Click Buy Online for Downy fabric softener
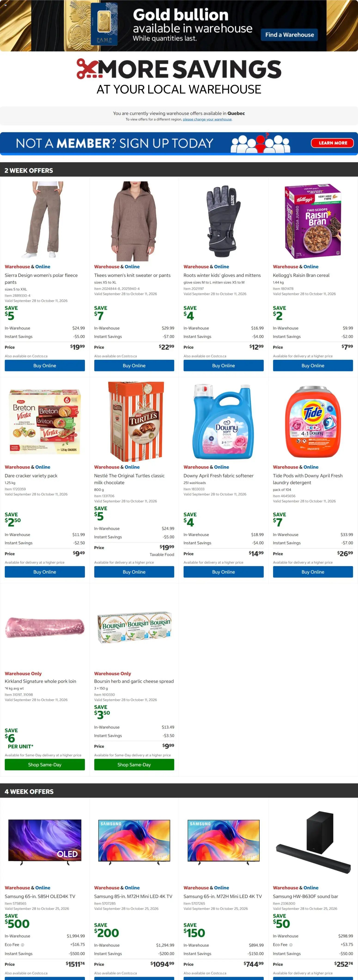Screen dimensions: 358x980 point(224,572)
